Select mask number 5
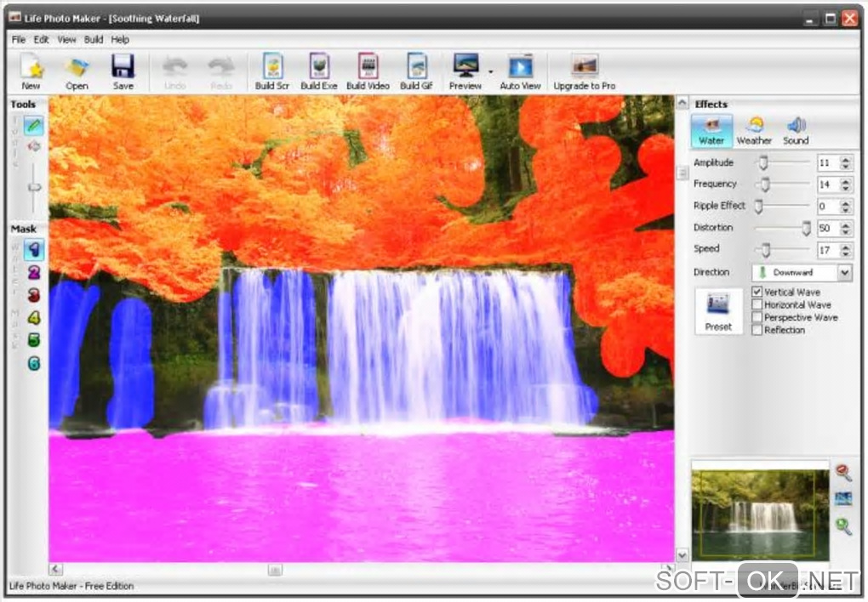The height and width of the screenshot is (602, 868). [x=34, y=340]
